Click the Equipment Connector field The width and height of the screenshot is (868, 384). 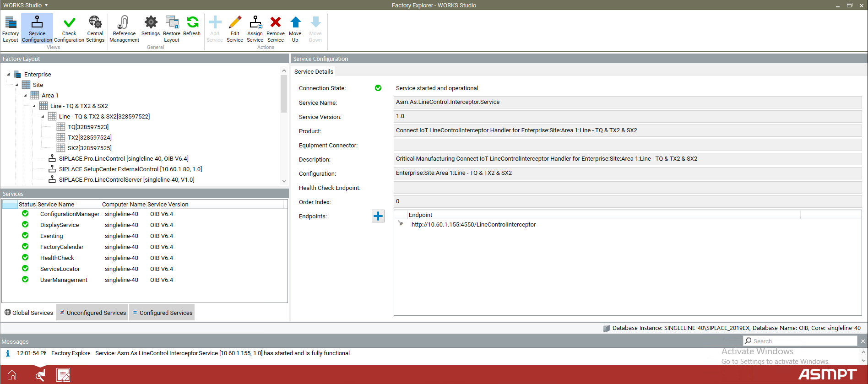[628, 145]
